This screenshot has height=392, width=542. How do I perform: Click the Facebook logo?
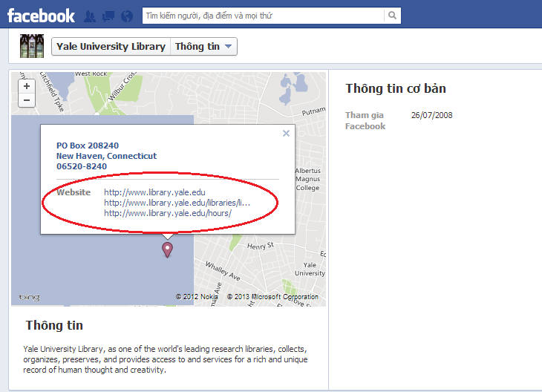(x=41, y=15)
